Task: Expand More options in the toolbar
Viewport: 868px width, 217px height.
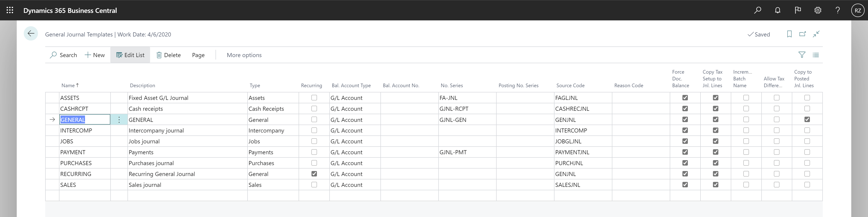Action: 244,55
